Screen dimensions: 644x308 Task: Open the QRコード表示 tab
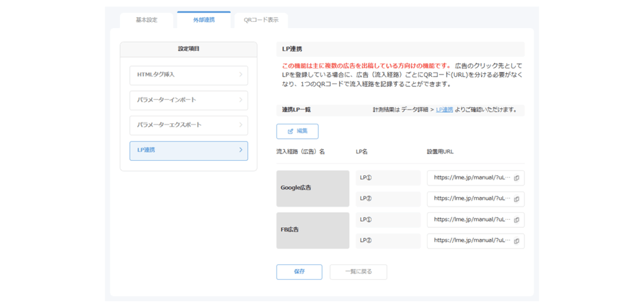(x=261, y=20)
